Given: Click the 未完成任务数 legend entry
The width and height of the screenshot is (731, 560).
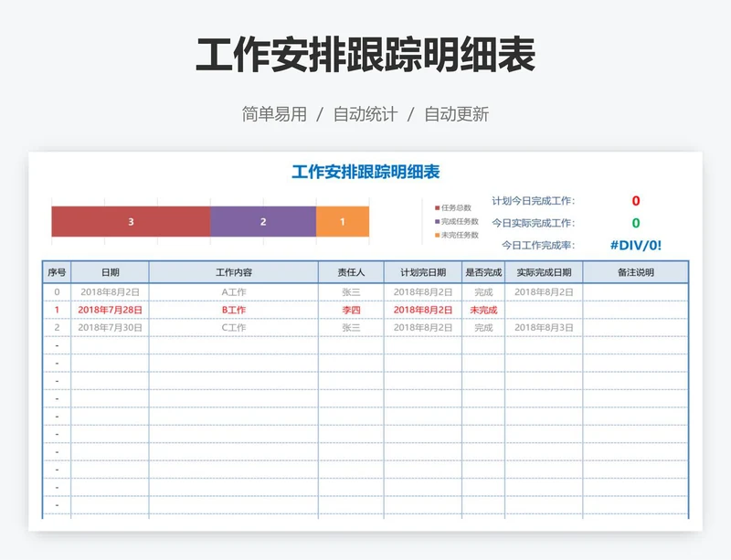Looking at the screenshot, I should click(x=458, y=235).
